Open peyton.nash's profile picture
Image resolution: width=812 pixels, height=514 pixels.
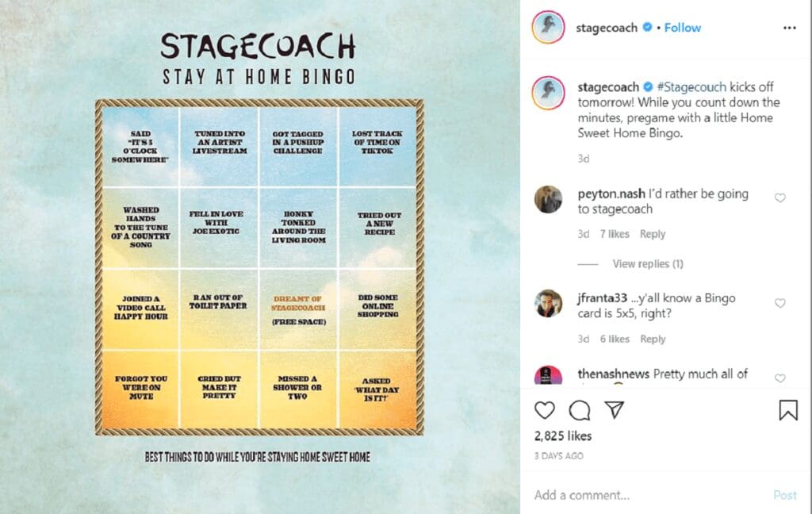coord(548,199)
